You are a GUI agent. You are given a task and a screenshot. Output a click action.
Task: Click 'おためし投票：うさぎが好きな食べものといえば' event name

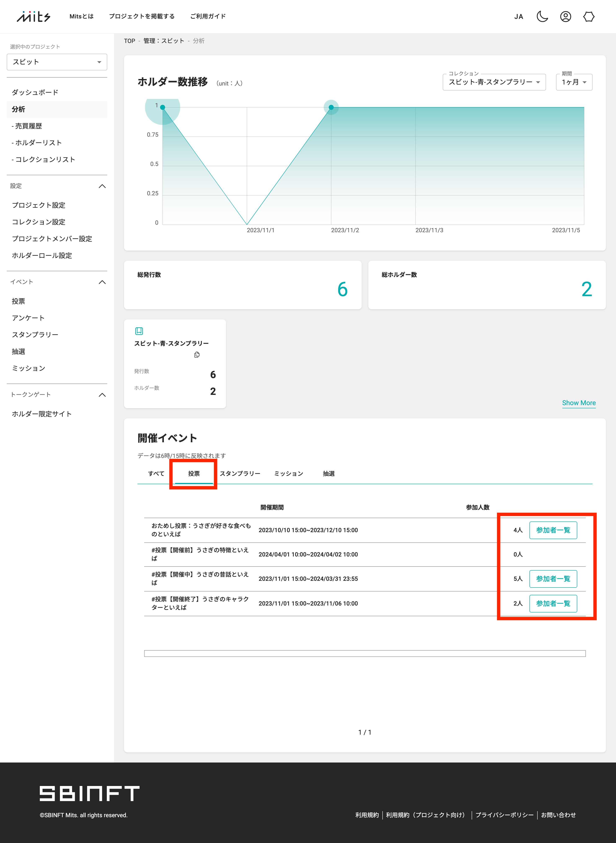point(201,530)
